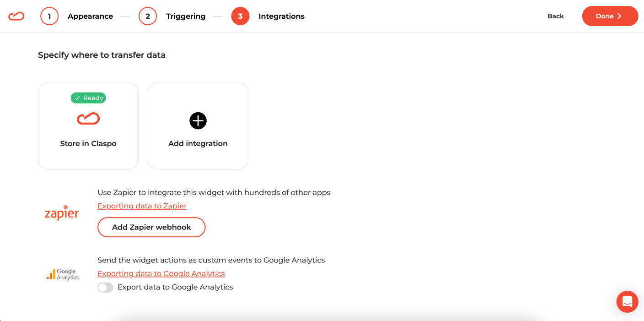
Task: Open the chat support bubble icon
Action: click(x=627, y=302)
